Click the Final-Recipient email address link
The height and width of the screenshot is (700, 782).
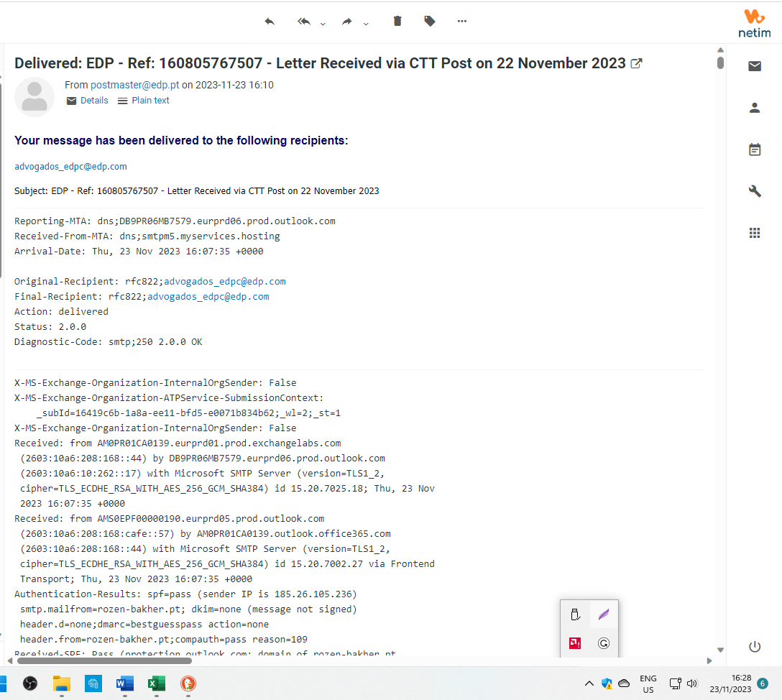click(208, 297)
